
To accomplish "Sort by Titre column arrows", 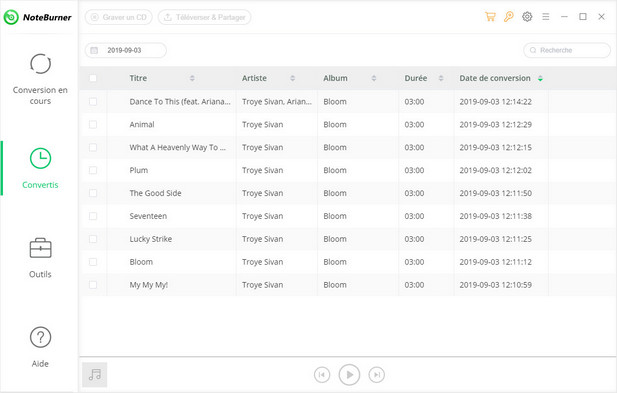I will click(192, 78).
